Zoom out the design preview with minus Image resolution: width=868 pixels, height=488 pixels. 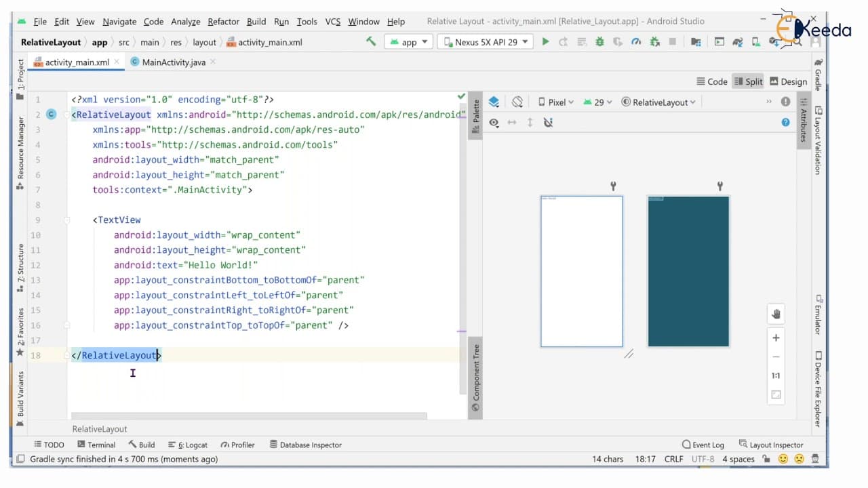coord(776,357)
